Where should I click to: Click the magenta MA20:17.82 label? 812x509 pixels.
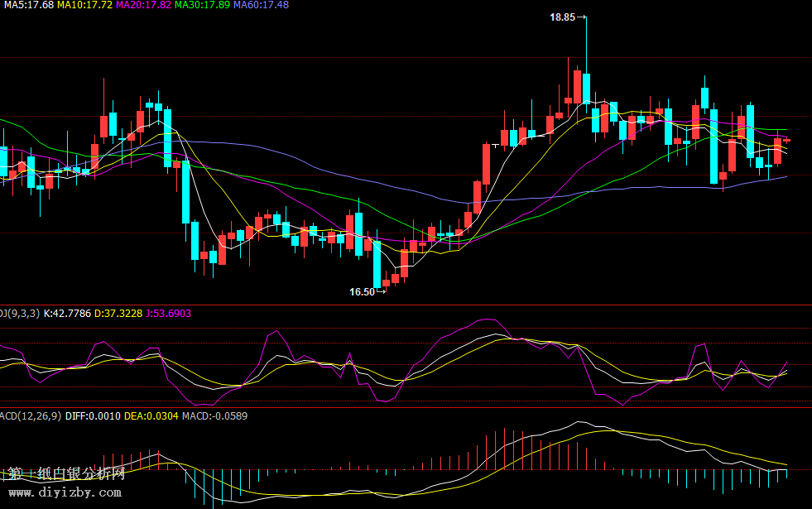143,5
